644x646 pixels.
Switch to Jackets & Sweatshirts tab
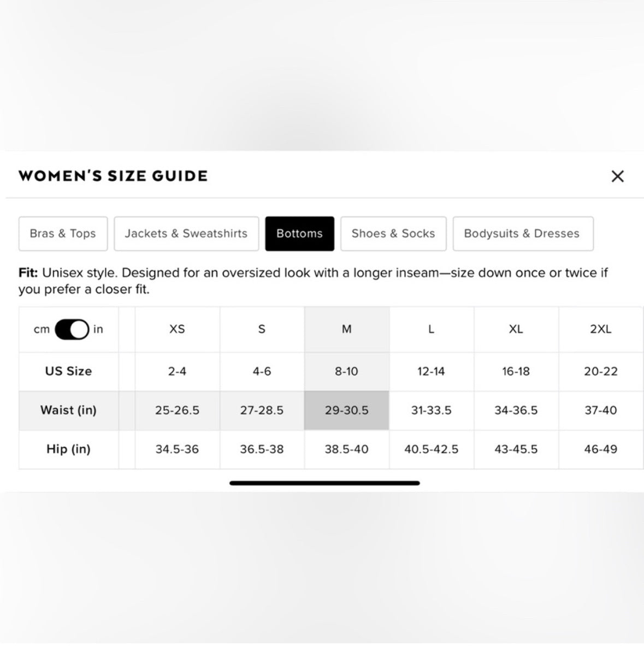(x=186, y=234)
